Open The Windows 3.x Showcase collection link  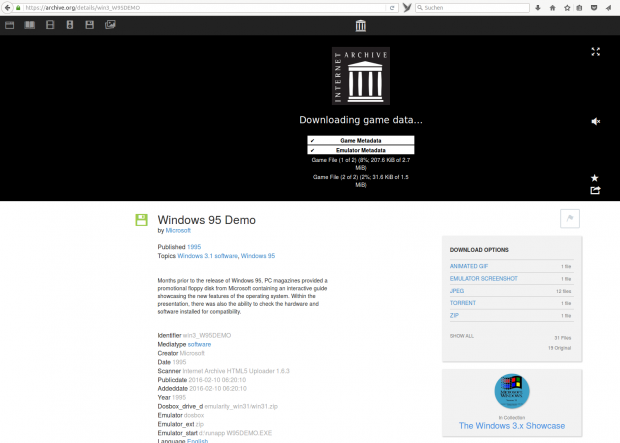512,426
